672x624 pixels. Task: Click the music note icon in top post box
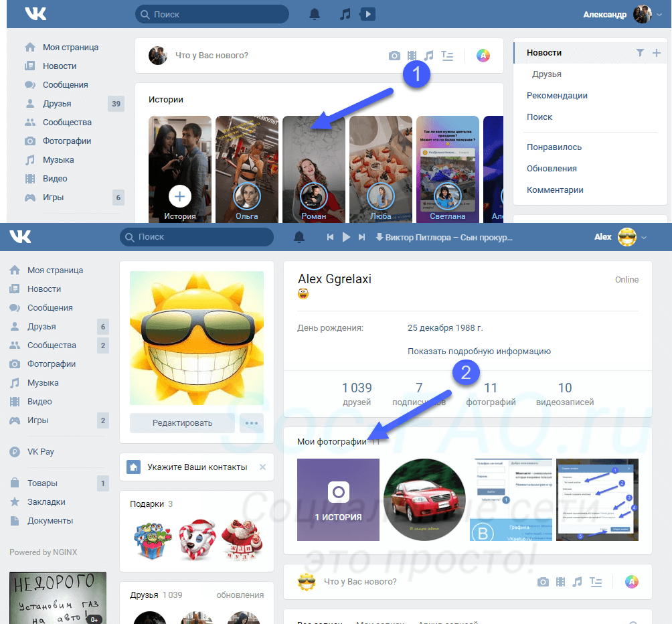(428, 56)
